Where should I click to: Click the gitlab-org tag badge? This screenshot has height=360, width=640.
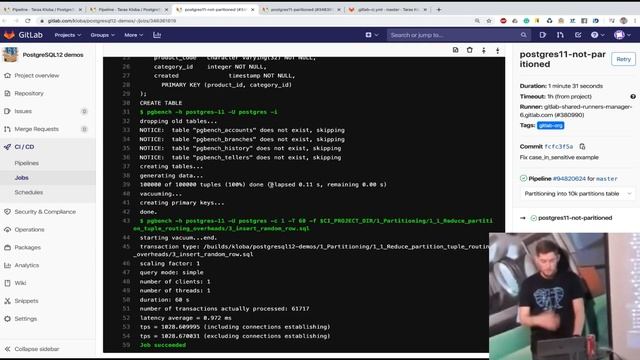point(551,125)
